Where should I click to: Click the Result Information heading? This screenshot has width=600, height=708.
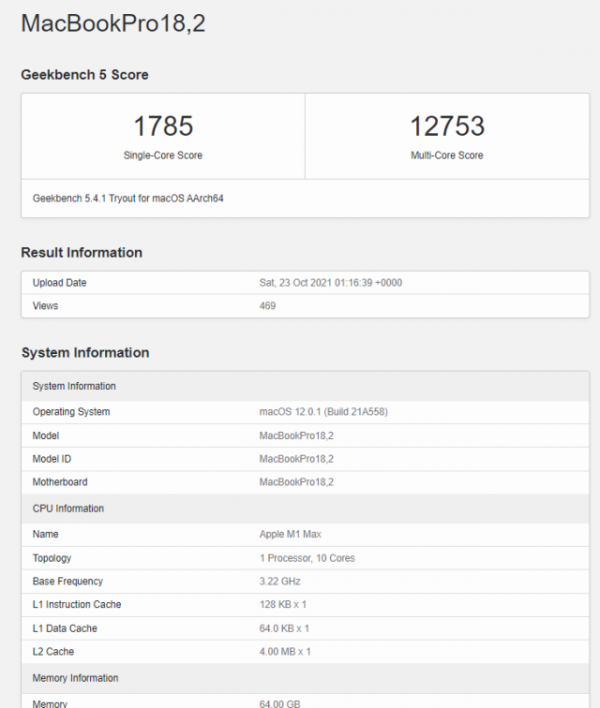click(82, 252)
